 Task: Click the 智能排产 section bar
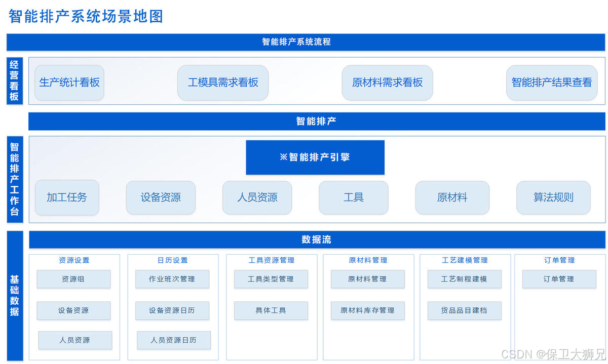pyautogui.click(x=317, y=122)
